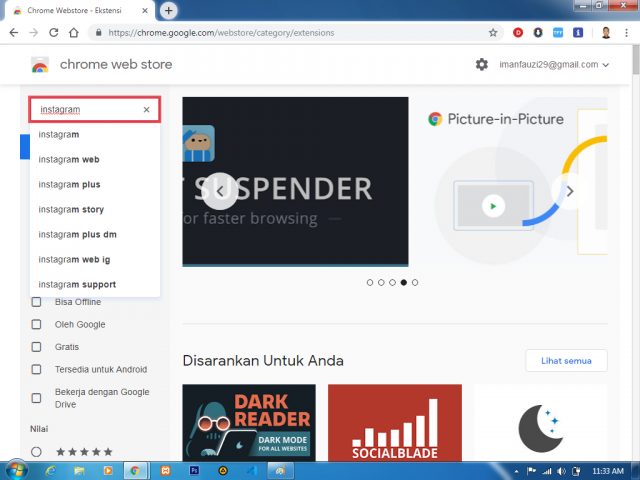This screenshot has width=640, height=480.
Task: Select the 'instagram support' suggestion
Action: [95, 284]
